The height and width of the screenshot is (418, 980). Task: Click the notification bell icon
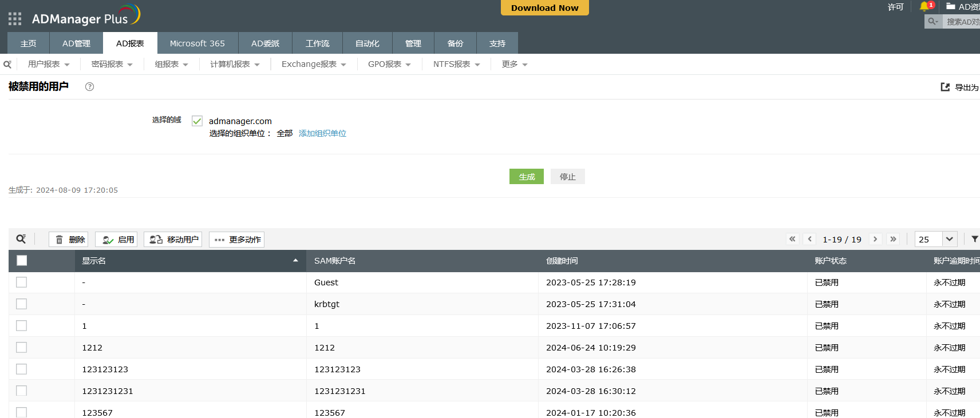924,6
